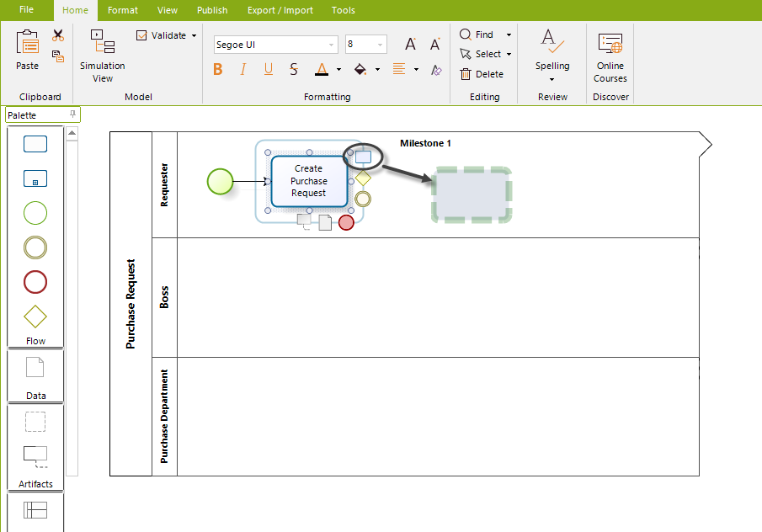Click the Paste icon in Clipboard
This screenshot has width=762, height=532.
(27, 42)
